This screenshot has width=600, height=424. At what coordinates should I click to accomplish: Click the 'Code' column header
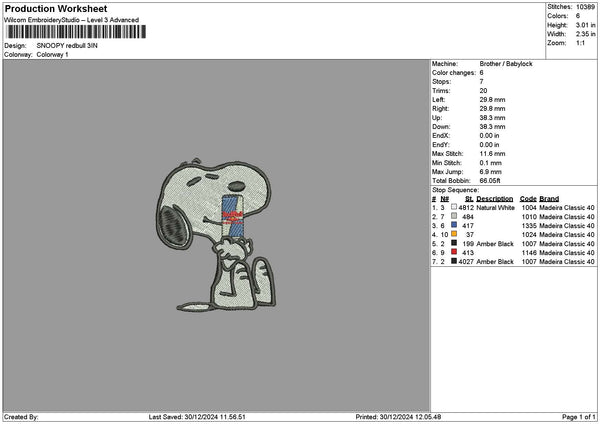click(528, 199)
